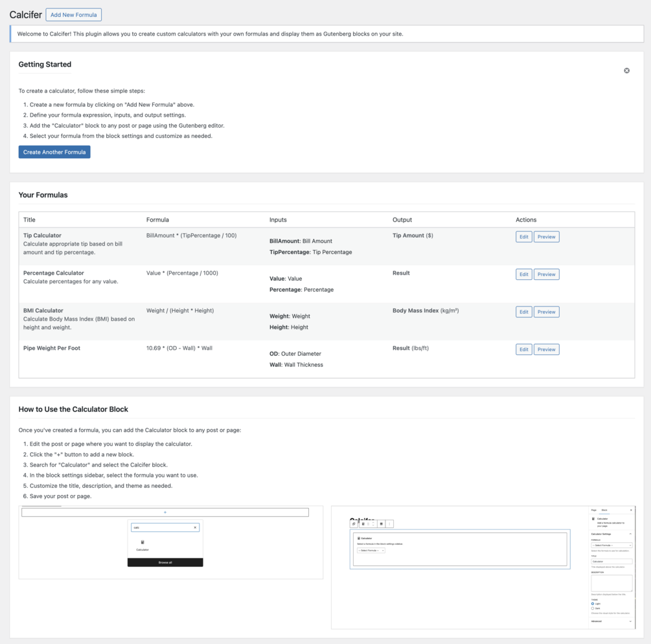Click the Title column header
This screenshot has width=651, height=644.
(x=29, y=220)
